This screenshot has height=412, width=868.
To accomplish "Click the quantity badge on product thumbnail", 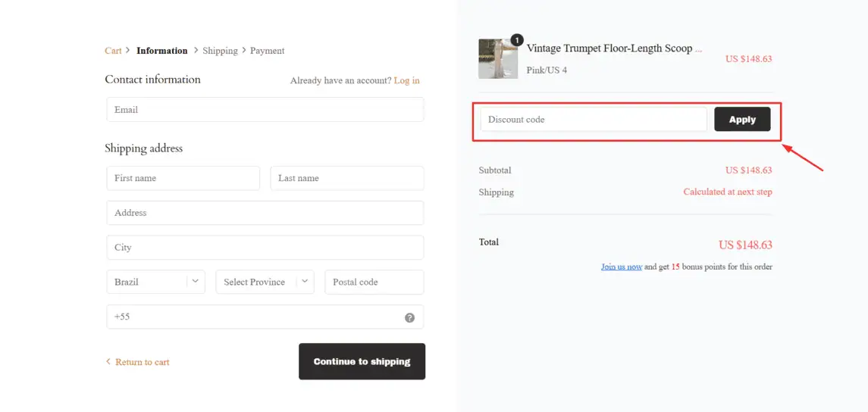I will pyautogui.click(x=516, y=40).
